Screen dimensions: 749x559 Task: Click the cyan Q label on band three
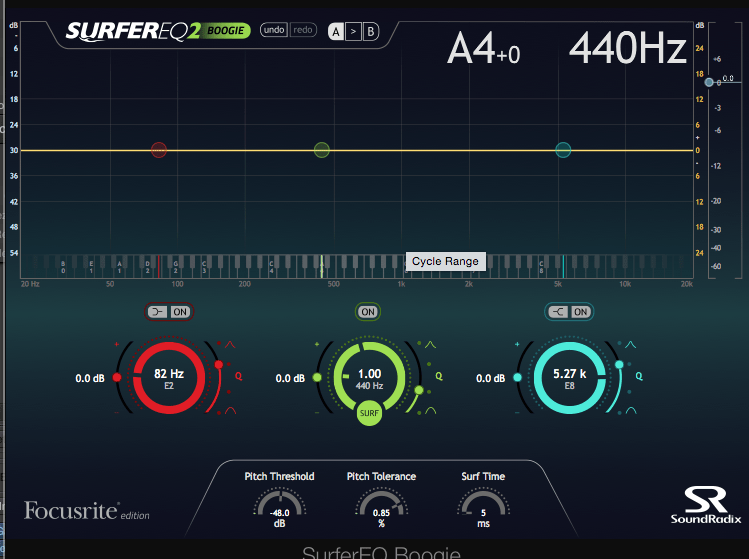click(639, 376)
